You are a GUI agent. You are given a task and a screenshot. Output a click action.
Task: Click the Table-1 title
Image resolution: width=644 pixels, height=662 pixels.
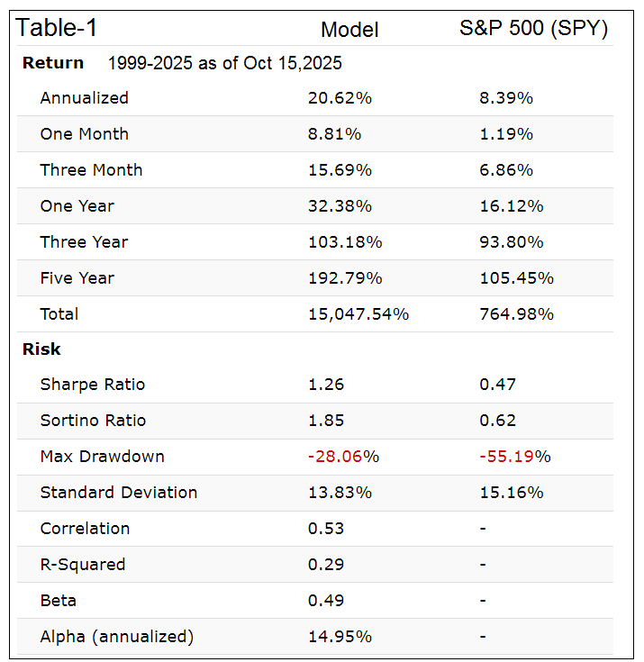pyautogui.click(x=56, y=28)
